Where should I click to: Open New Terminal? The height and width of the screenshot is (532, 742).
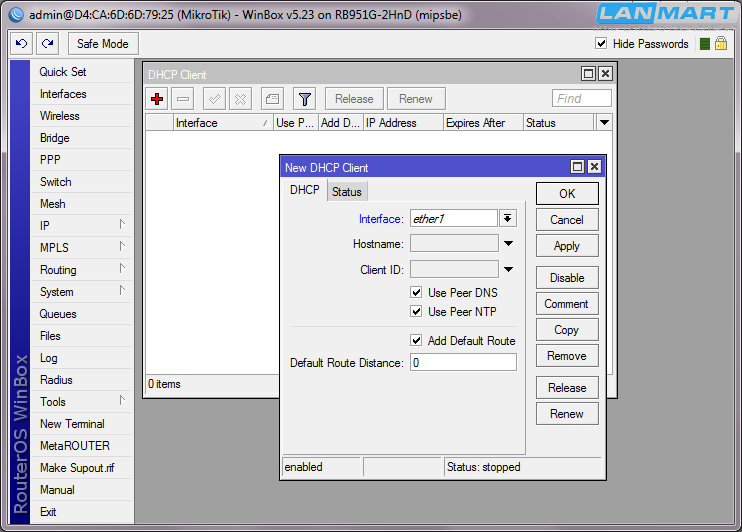(81, 424)
